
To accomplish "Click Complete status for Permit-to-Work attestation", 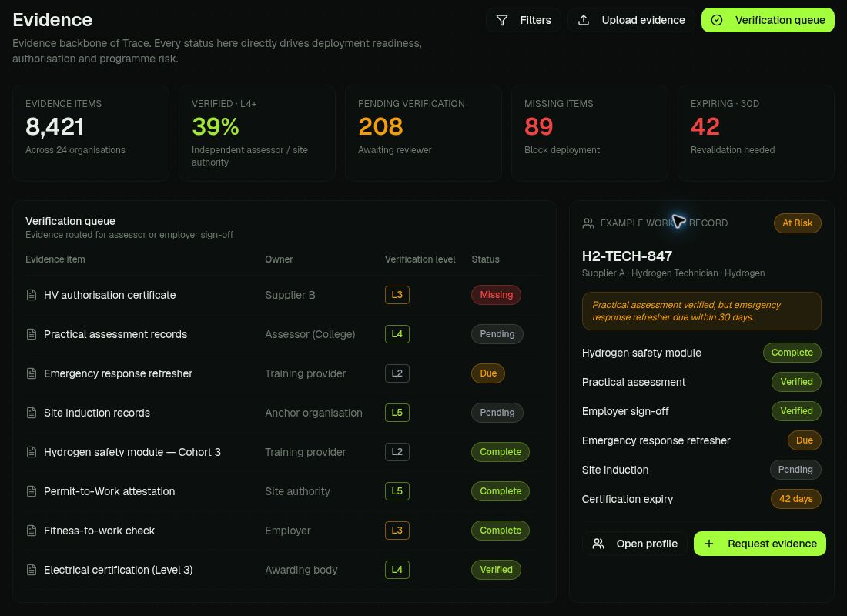I will [500, 491].
